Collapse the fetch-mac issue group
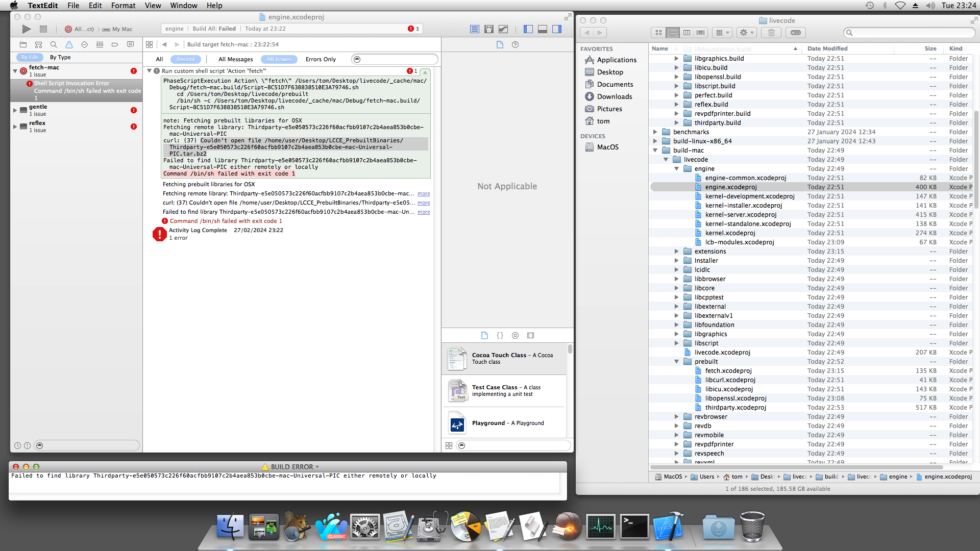The width and height of the screenshot is (980, 551). pyautogui.click(x=15, y=71)
